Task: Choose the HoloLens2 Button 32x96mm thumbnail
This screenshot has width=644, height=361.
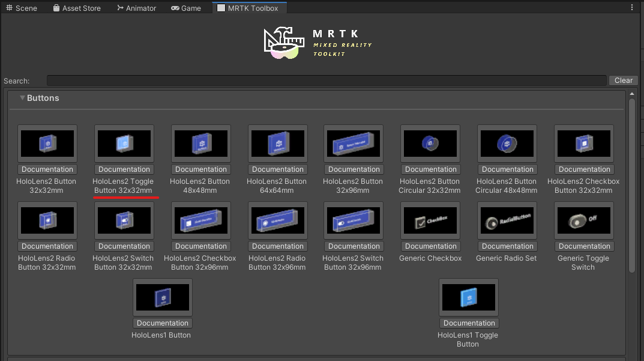Action: coord(354,144)
